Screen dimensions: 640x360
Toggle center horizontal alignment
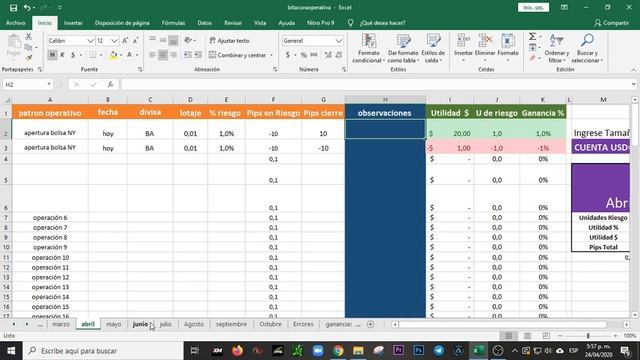point(163,55)
